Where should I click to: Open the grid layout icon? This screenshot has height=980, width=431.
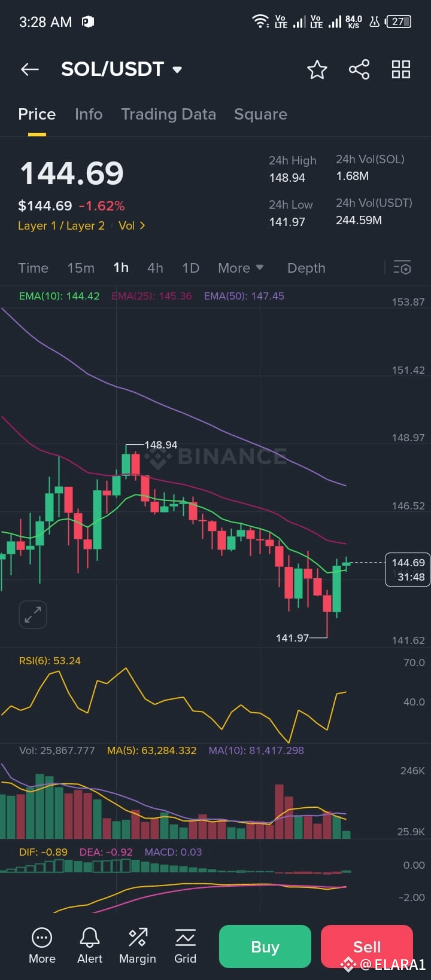coord(401,69)
